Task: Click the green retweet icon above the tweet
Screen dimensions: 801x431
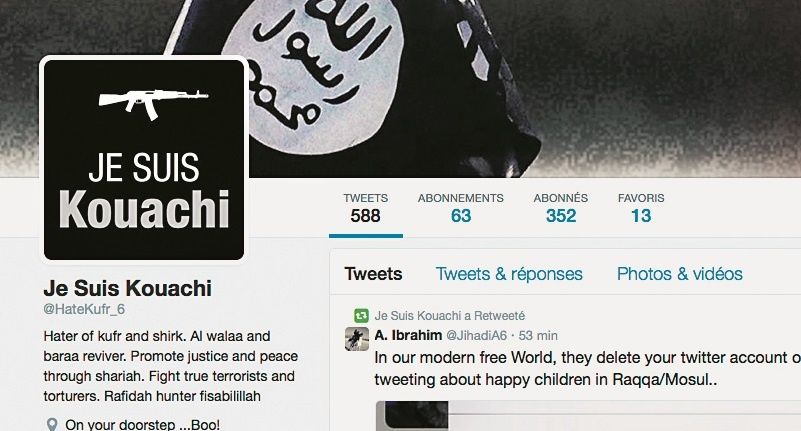Action: click(x=361, y=316)
